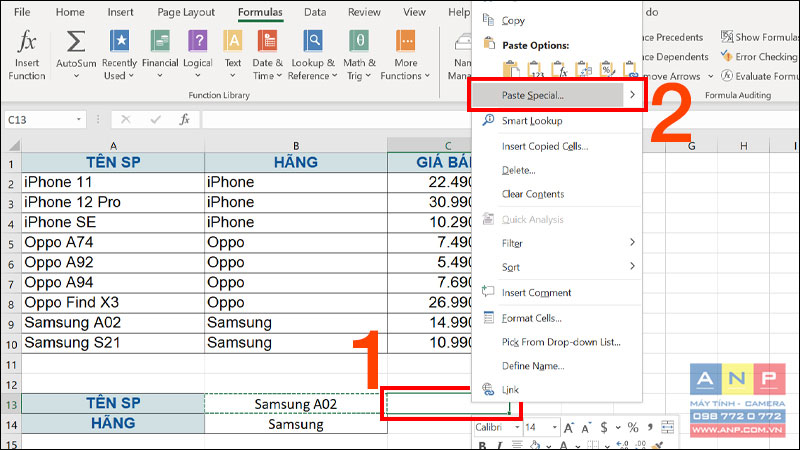Expand the Filter submenu
The width and height of the screenshot is (800, 450).
(x=632, y=242)
